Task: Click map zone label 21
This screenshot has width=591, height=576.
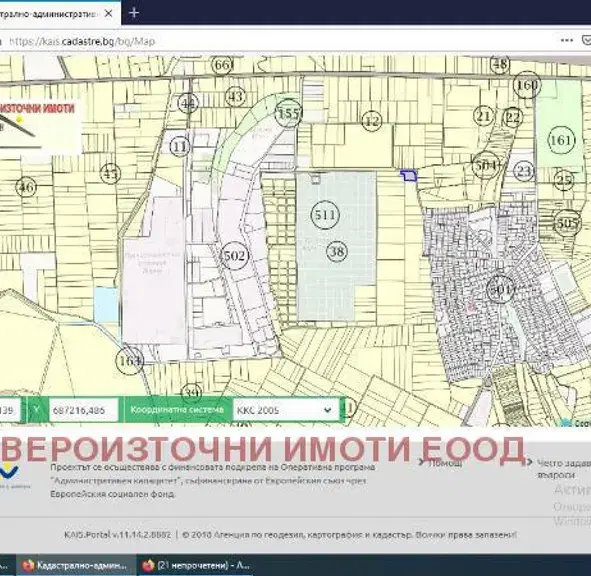Action: pyautogui.click(x=484, y=116)
